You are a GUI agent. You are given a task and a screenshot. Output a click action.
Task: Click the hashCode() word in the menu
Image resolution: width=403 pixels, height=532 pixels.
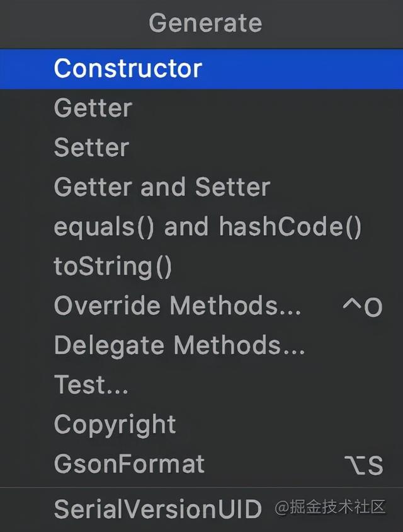tap(290, 227)
